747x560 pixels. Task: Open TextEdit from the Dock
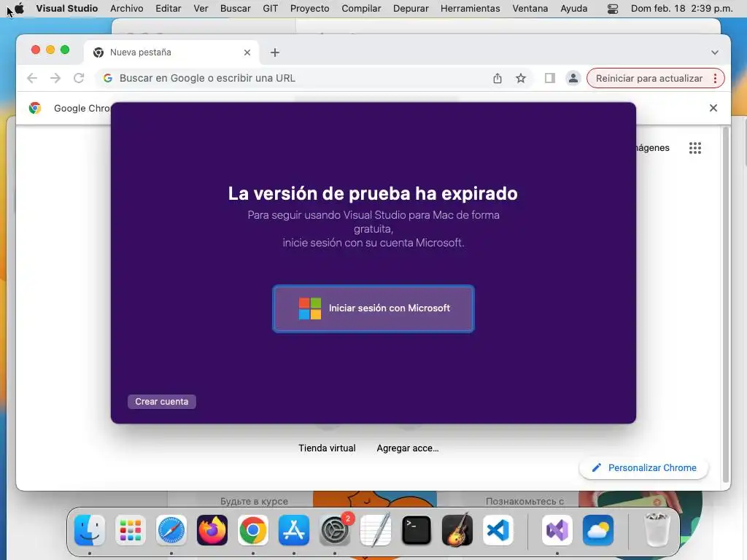(x=376, y=530)
